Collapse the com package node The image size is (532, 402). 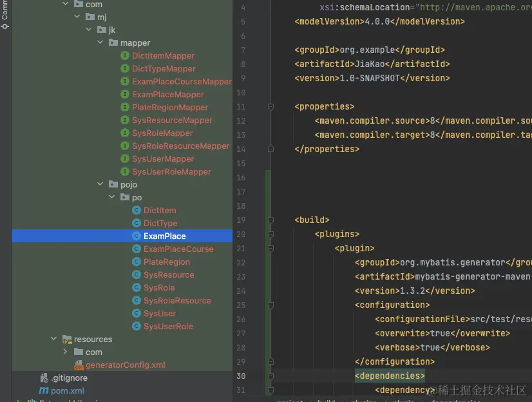click(66, 4)
